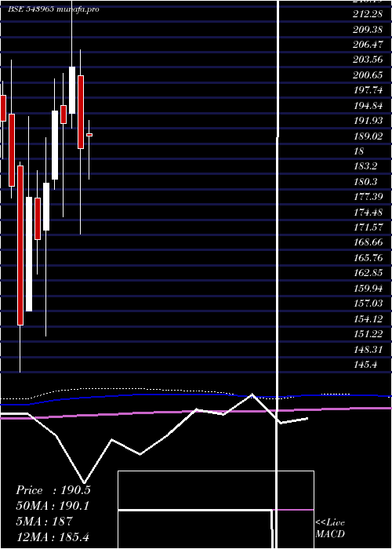Click the small red candlestick near 189.02
This screenshot has width=392, height=549.
click(89, 135)
